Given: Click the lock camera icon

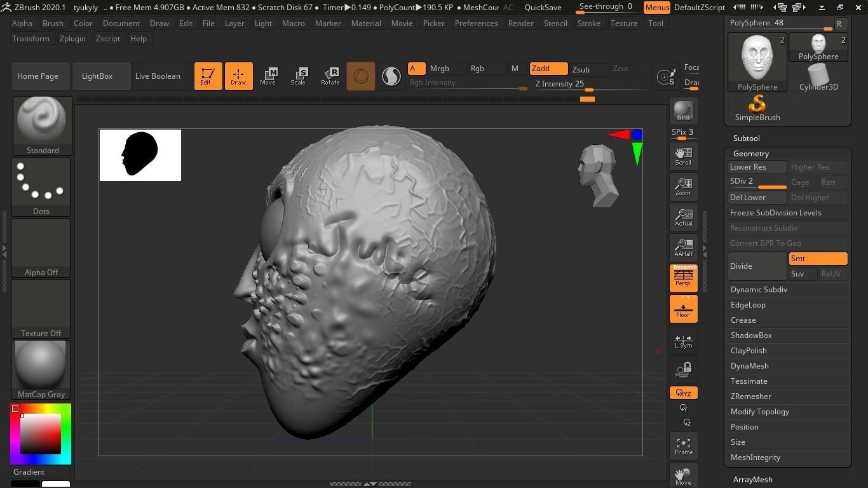Looking at the screenshot, I should (683, 370).
